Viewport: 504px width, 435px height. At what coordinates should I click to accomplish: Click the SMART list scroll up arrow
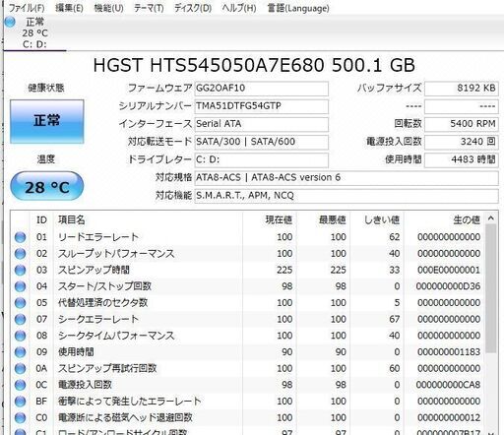click(491, 218)
